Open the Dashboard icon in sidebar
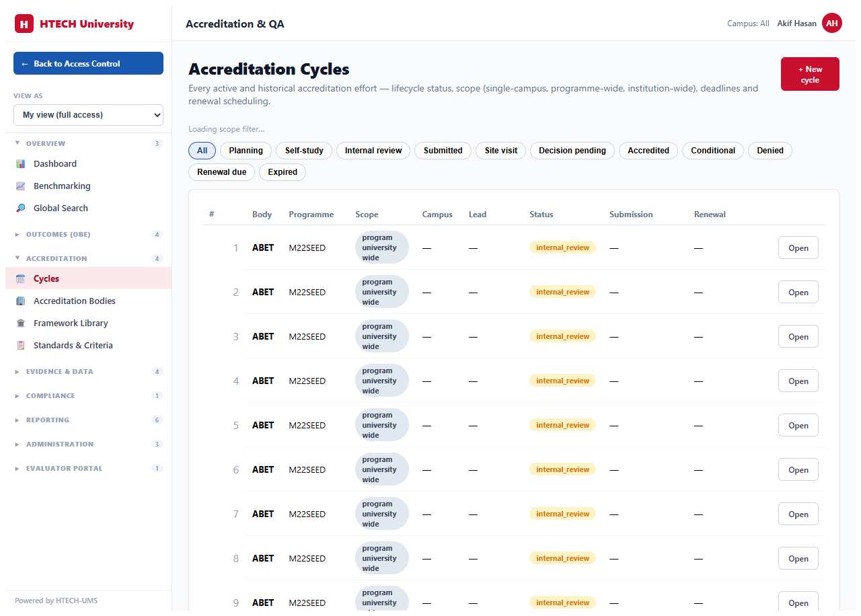The height and width of the screenshot is (616, 861). tap(20, 163)
